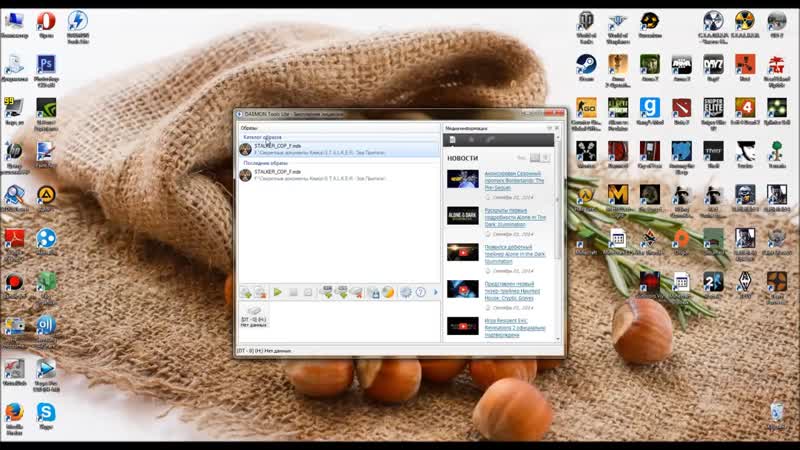Open the Mozilla Firefox desktop shortcut
The width and height of the screenshot is (800, 450).
[x=14, y=418]
